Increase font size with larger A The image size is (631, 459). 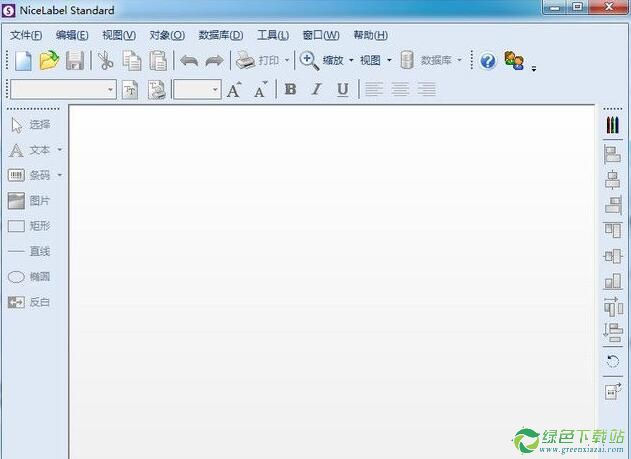tap(234, 90)
